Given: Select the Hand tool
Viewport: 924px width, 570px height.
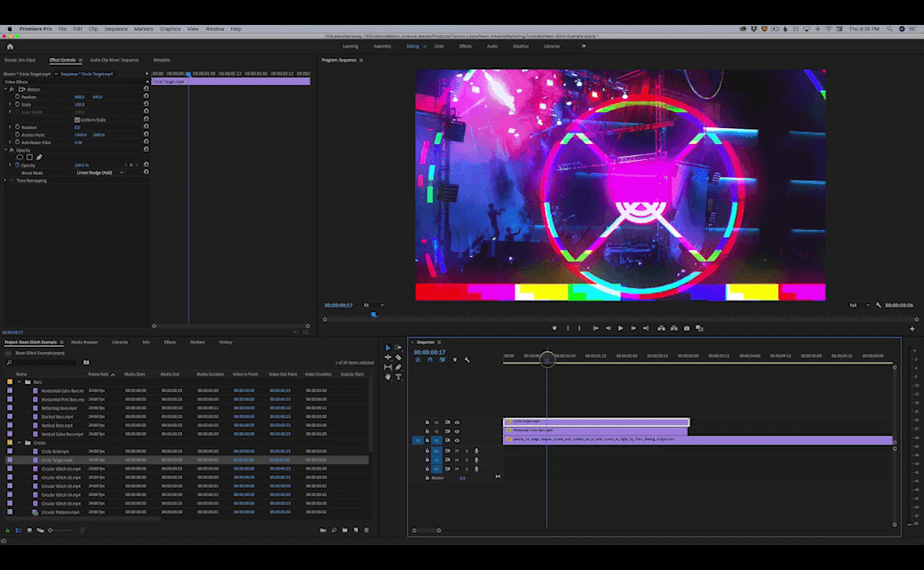Looking at the screenshot, I should tap(387, 376).
